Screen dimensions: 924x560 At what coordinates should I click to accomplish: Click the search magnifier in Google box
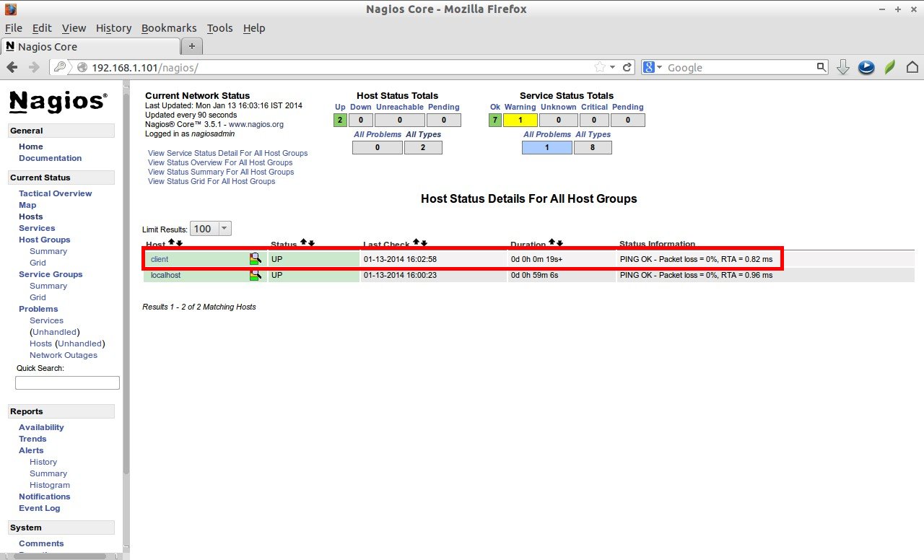(821, 67)
